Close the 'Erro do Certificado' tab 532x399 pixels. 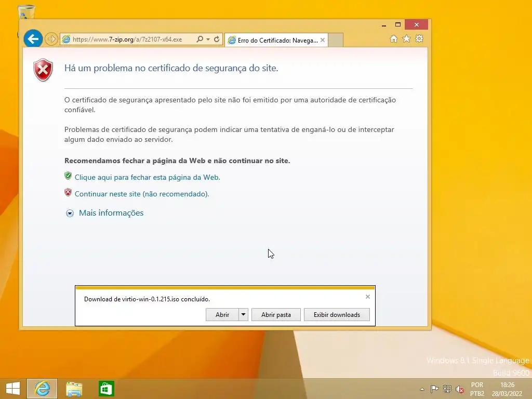(322, 40)
